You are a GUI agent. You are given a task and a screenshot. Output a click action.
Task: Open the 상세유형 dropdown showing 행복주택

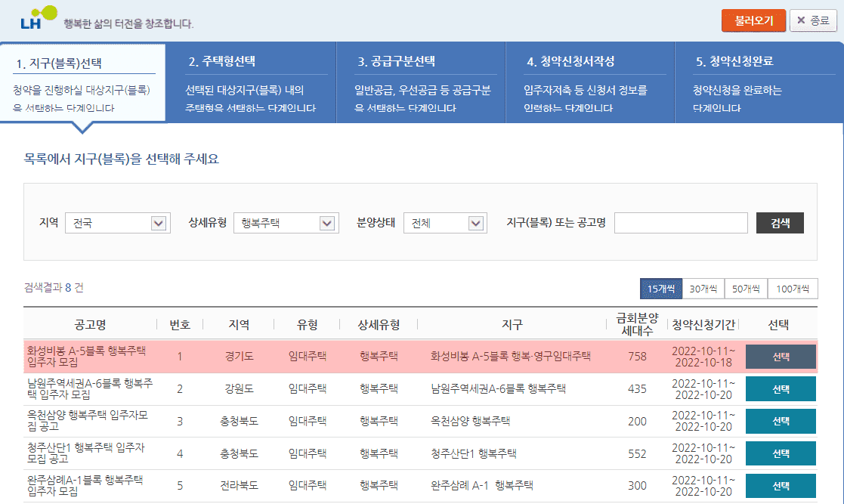tap(285, 223)
